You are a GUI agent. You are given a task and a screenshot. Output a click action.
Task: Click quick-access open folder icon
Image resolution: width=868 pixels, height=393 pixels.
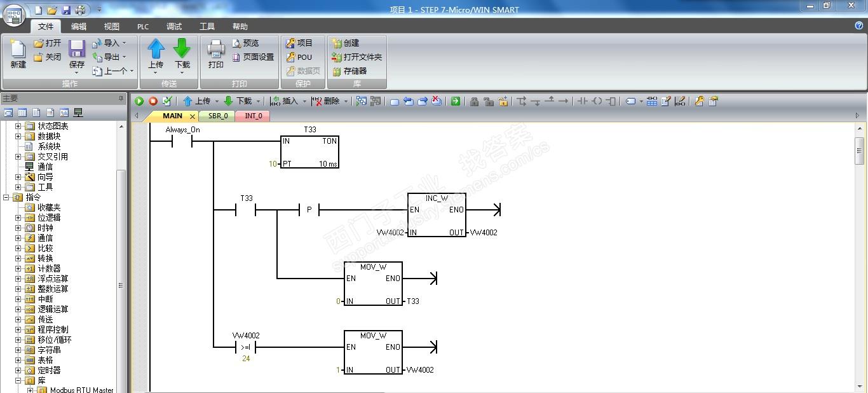click(52, 10)
